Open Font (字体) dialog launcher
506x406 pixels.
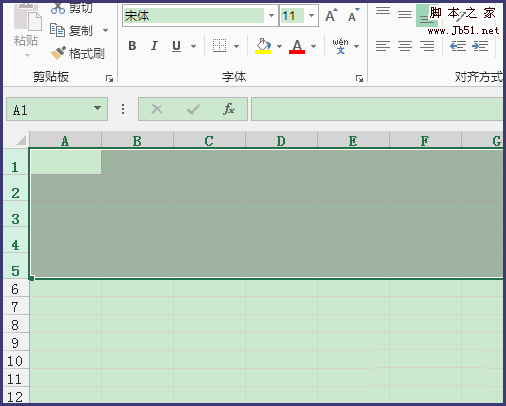pos(359,78)
